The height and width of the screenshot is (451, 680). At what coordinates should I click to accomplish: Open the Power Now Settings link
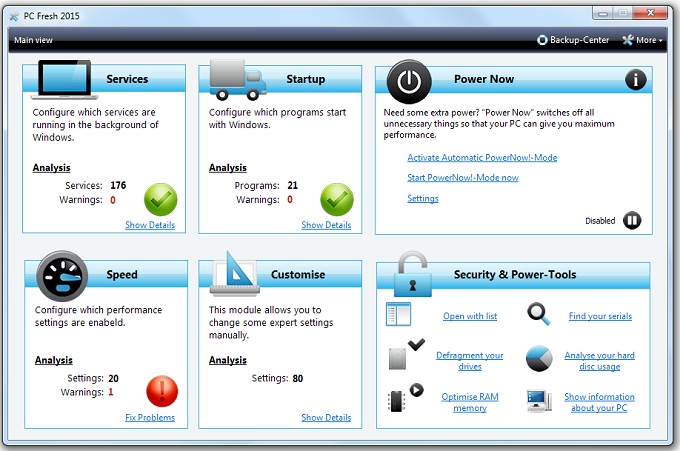click(x=422, y=199)
